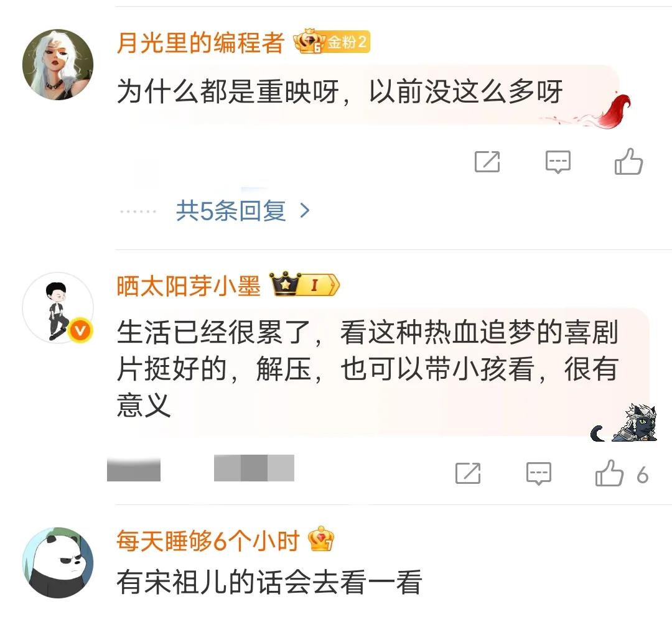Like the comment by 月光里的编程者
This screenshot has width=672, height=617.
tap(628, 162)
